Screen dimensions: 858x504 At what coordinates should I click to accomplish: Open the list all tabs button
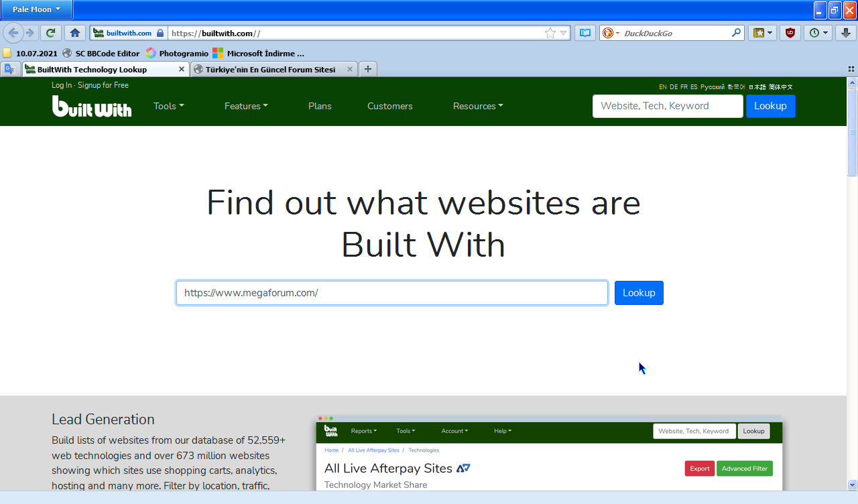(851, 68)
